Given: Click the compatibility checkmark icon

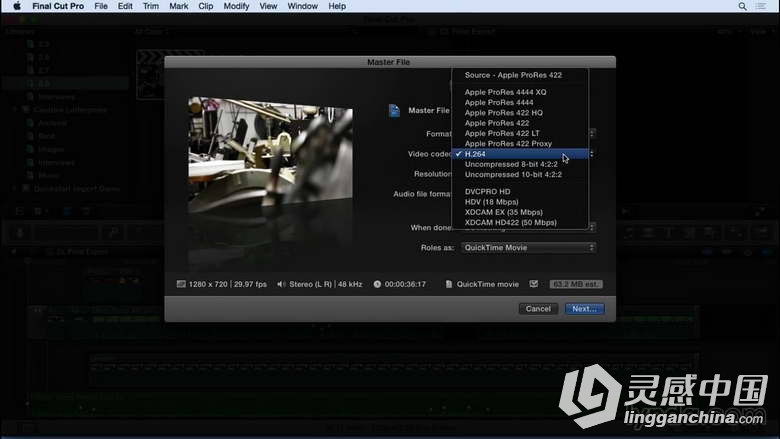Looking at the screenshot, I should (534, 284).
